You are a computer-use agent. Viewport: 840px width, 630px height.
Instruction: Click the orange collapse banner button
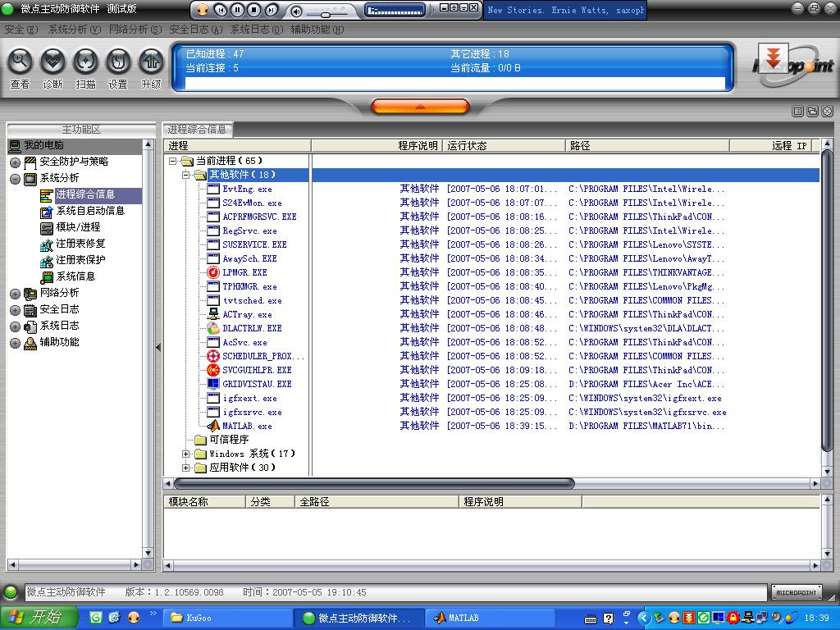pyautogui.click(x=420, y=106)
